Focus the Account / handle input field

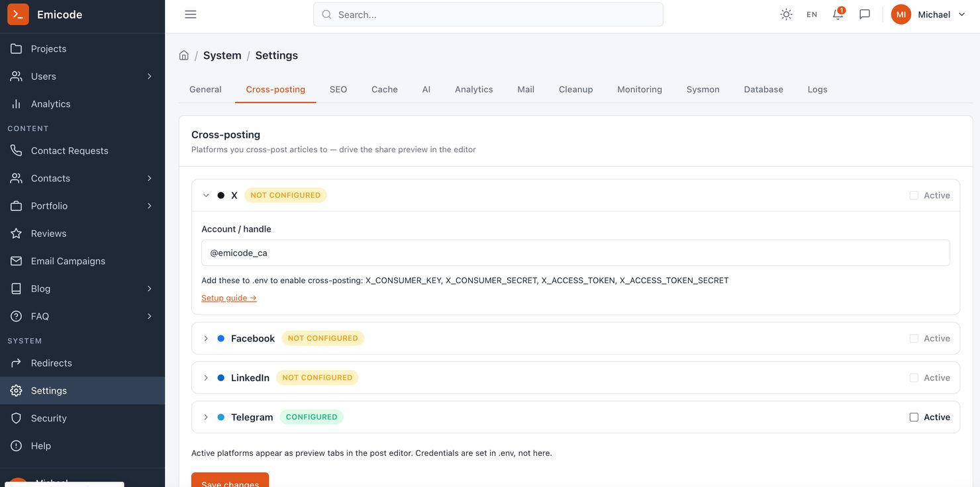575,253
